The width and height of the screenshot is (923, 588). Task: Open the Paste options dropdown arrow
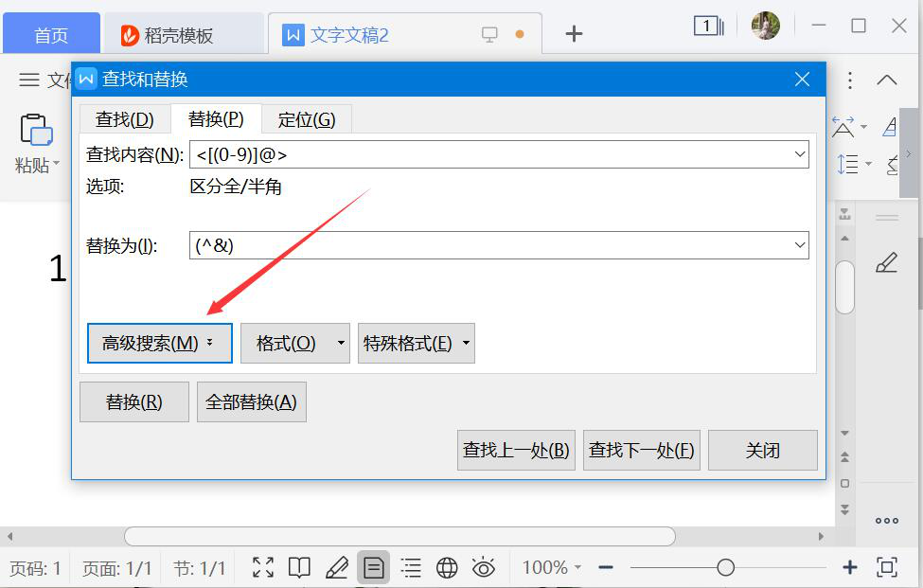(x=57, y=163)
